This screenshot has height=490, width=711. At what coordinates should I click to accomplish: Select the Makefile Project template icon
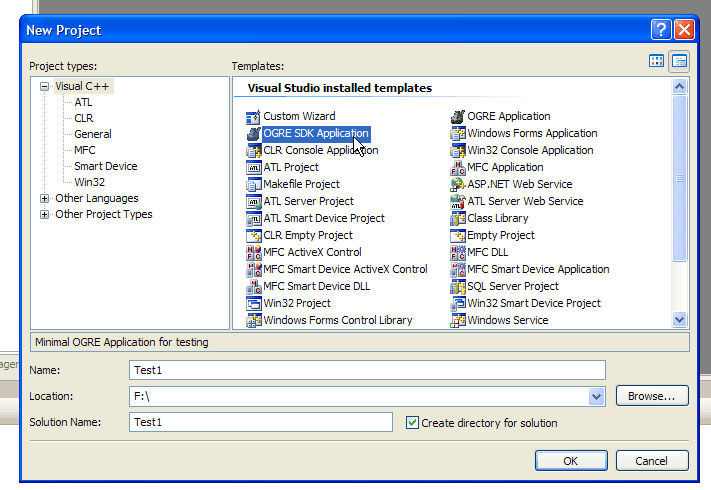coord(253,184)
